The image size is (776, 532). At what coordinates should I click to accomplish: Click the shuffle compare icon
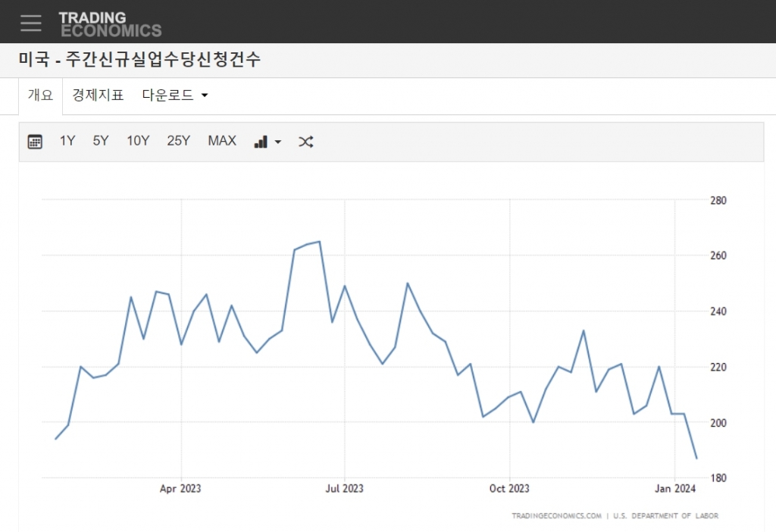coord(305,142)
